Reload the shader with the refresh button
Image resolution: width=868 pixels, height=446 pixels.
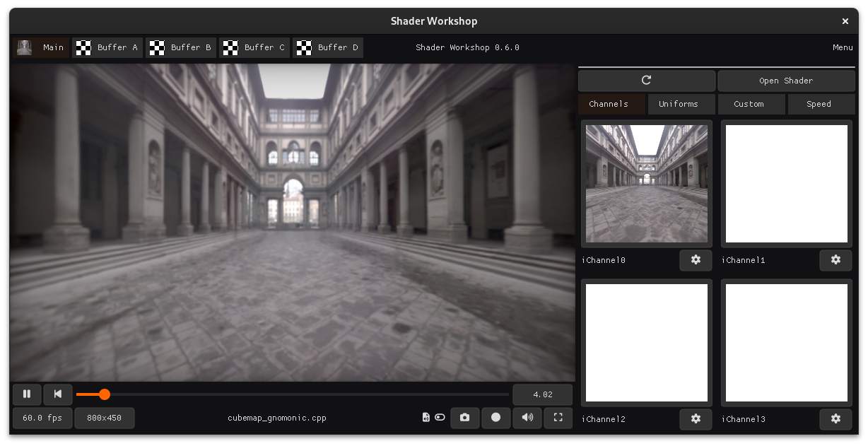click(x=647, y=81)
